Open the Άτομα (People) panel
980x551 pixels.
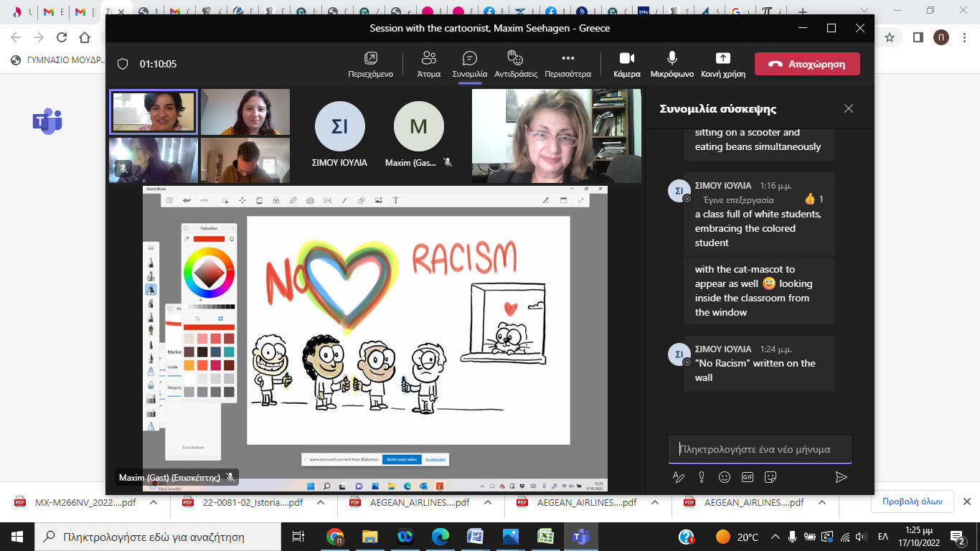click(x=429, y=64)
